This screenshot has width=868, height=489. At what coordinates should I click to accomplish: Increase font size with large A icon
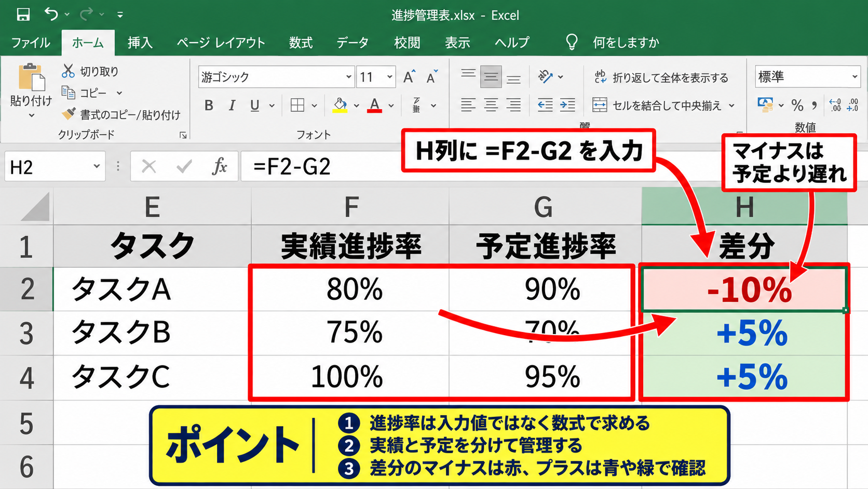410,77
